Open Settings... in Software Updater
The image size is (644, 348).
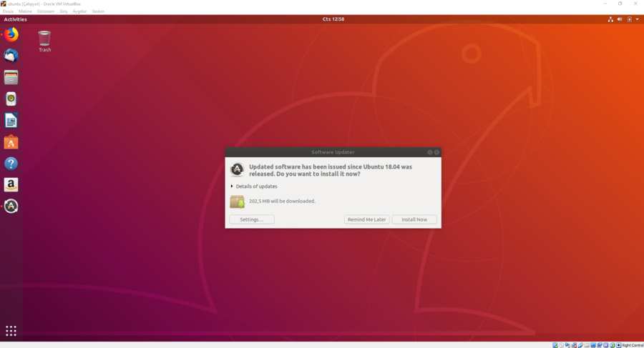[252, 219]
